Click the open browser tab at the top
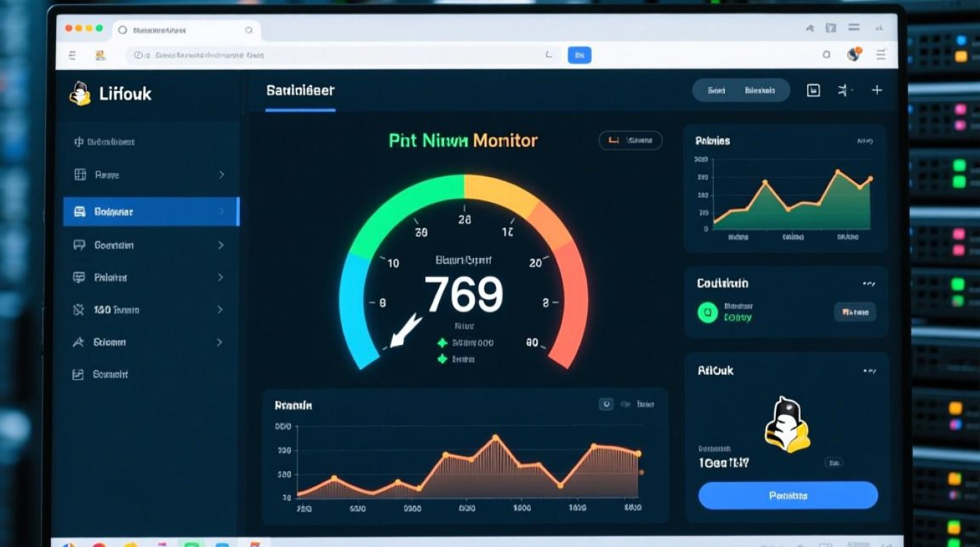980x547 pixels. point(186,31)
